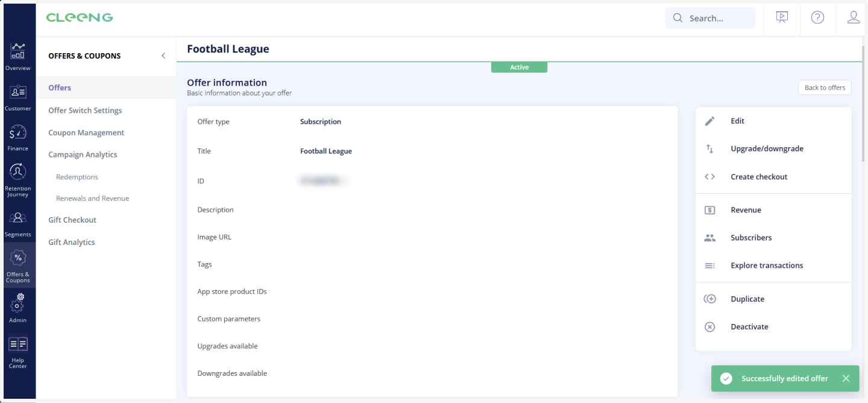Click the Revenue dollar icon

click(710, 210)
